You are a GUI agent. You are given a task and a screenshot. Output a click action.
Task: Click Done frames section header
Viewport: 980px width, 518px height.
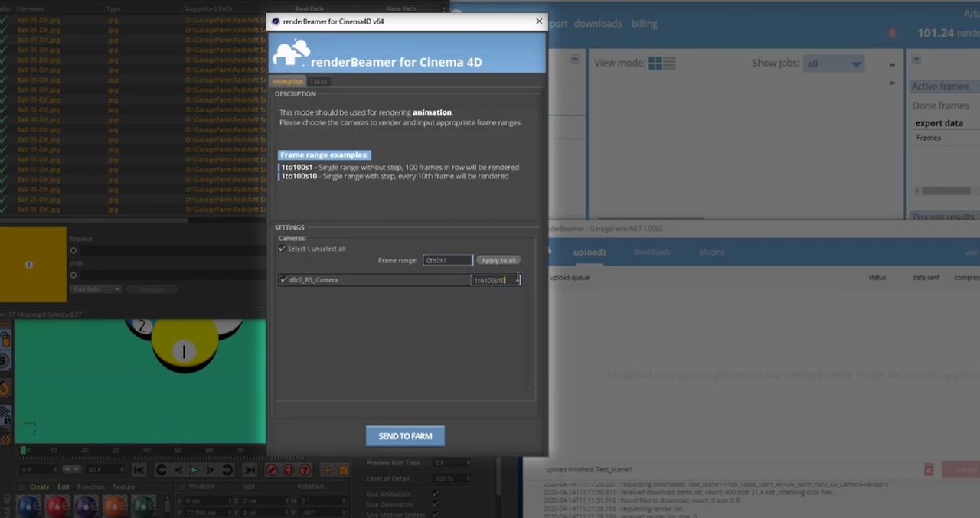[x=940, y=106]
